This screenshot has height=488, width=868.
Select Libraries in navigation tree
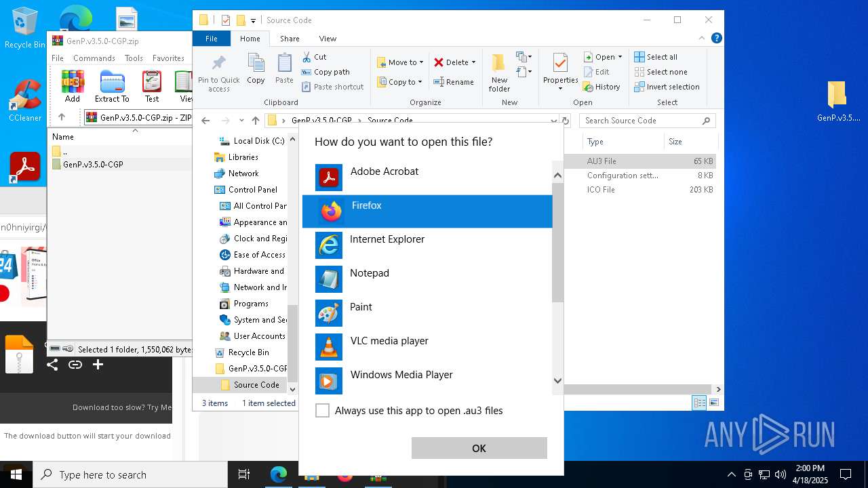click(243, 157)
